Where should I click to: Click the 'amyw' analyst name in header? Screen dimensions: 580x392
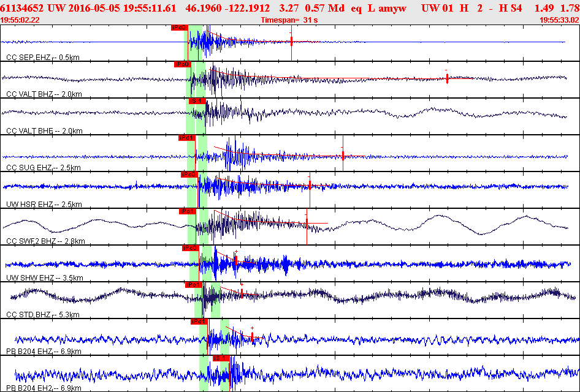pos(392,8)
